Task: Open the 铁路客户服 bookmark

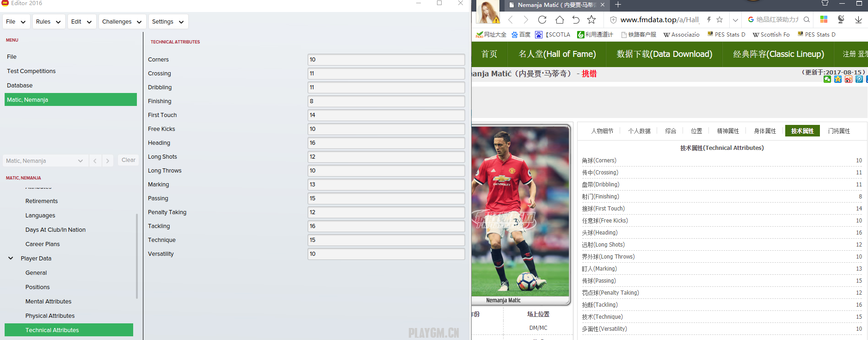Action: tap(639, 35)
